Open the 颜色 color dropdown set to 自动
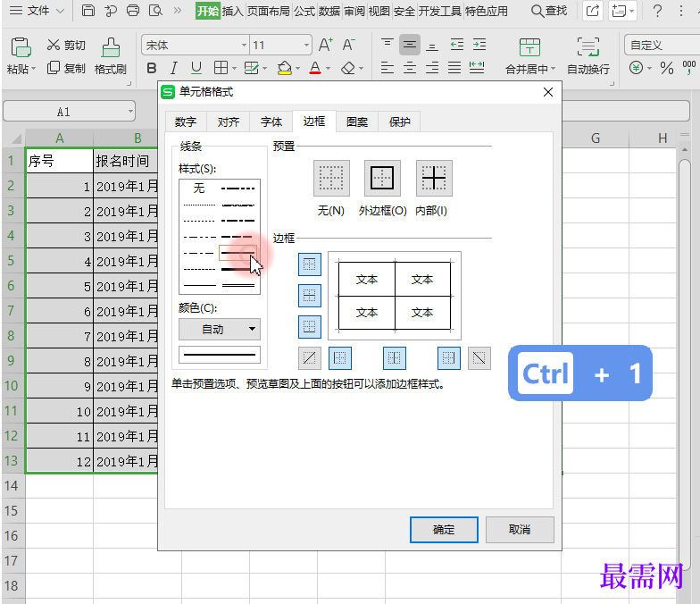700x604 pixels. point(220,329)
